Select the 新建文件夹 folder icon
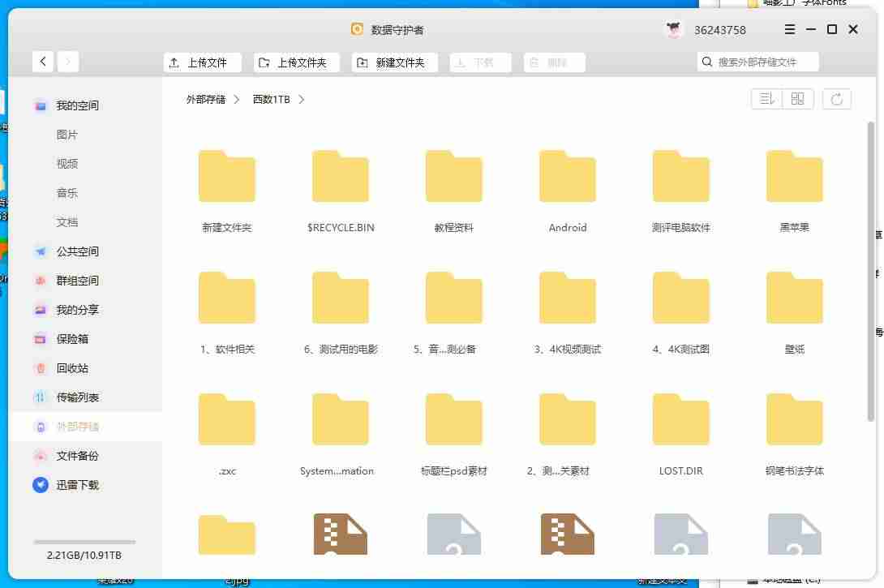The image size is (884, 588). click(x=226, y=176)
